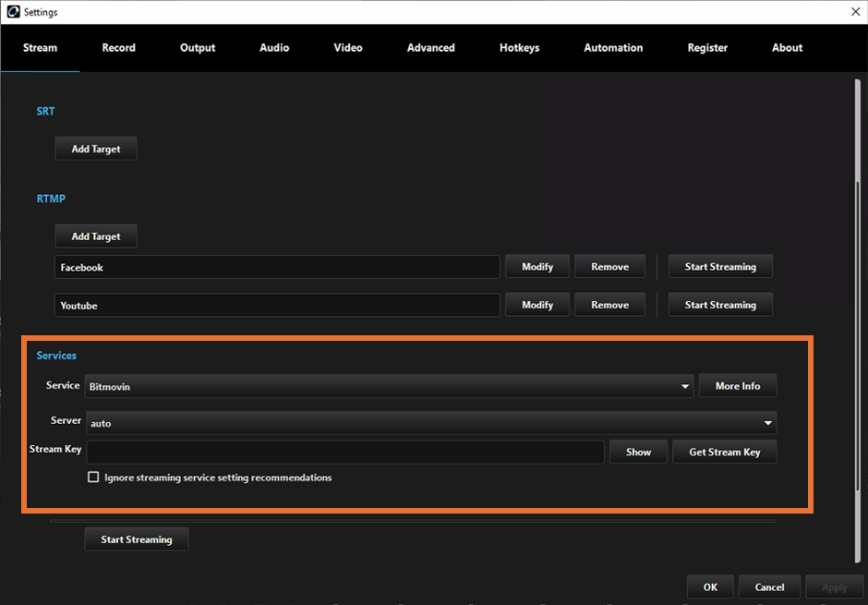868x605 pixels.
Task: Open the About tab
Action: (786, 47)
